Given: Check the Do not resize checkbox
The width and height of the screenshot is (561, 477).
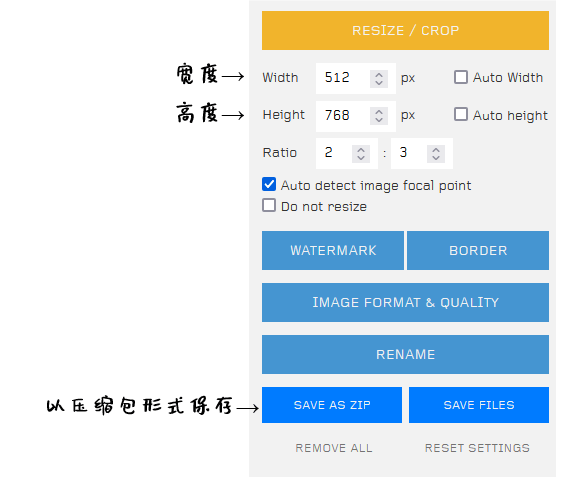Looking at the screenshot, I should pyautogui.click(x=269, y=205).
